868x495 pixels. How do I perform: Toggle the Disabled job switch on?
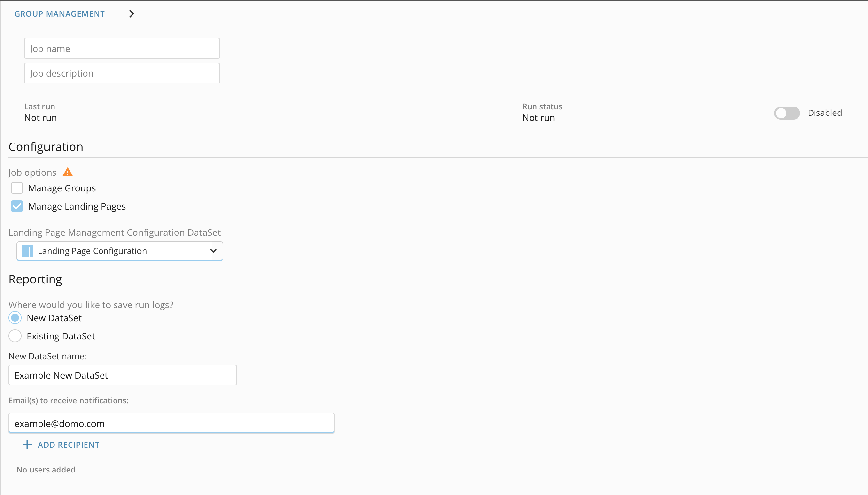pos(786,113)
